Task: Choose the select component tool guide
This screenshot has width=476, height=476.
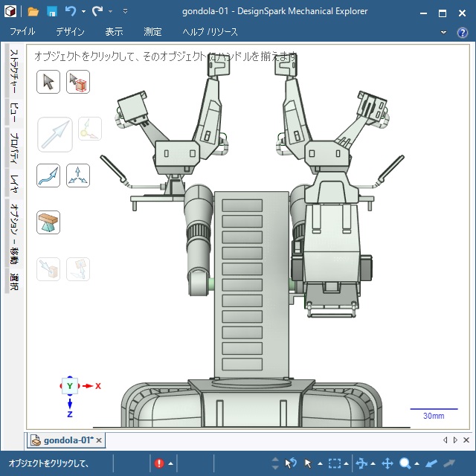Action: [x=78, y=82]
